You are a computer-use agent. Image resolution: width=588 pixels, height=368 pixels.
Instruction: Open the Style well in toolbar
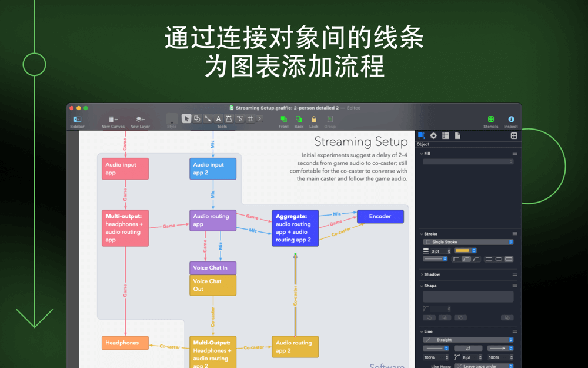[x=172, y=119]
